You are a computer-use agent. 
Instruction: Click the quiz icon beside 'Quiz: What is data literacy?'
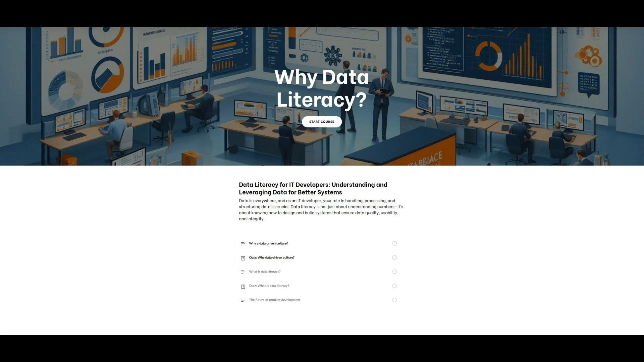[243, 286]
